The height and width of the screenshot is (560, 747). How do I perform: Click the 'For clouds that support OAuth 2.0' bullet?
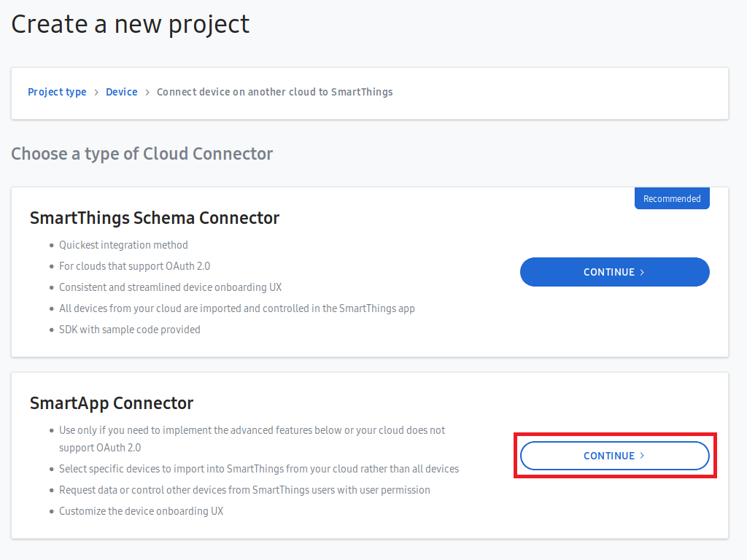pyautogui.click(x=134, y=266)
